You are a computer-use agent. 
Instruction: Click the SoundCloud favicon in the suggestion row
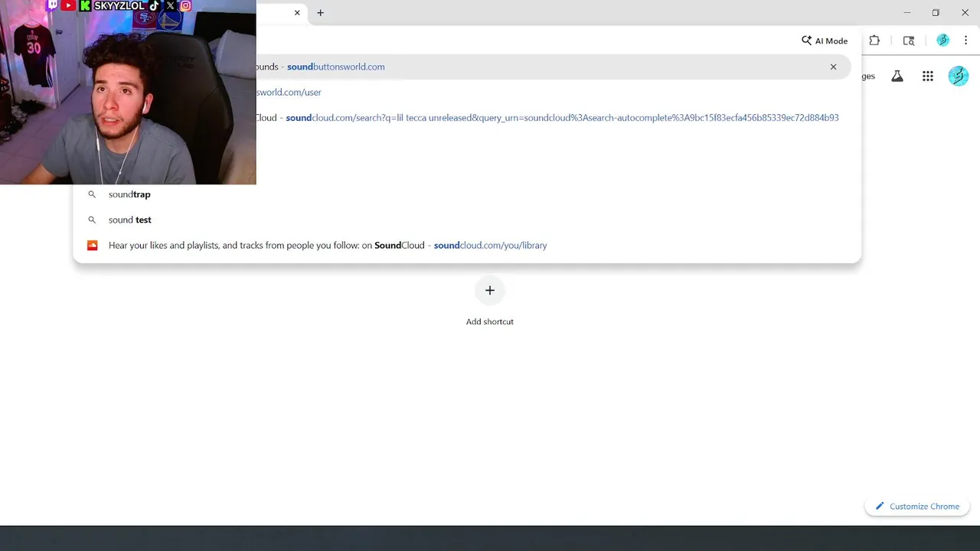click(92, 245)
